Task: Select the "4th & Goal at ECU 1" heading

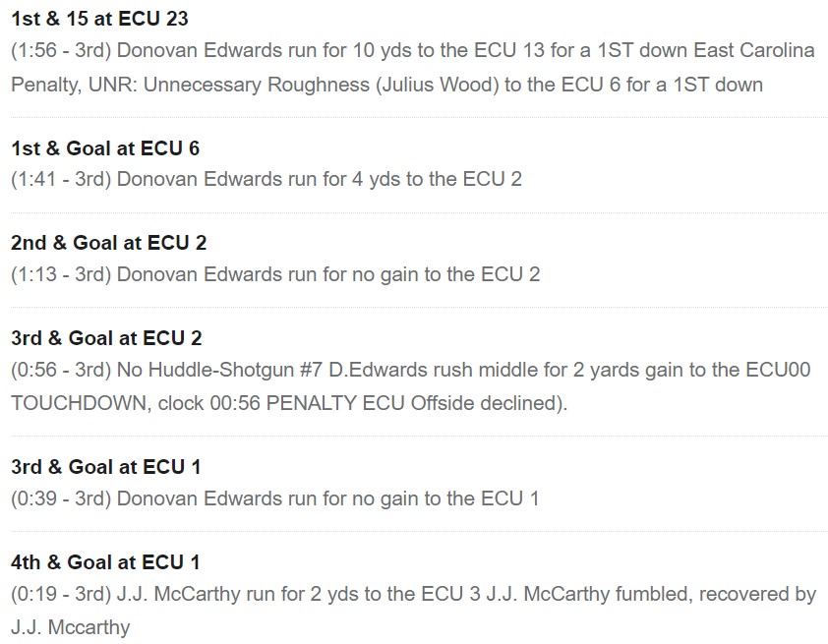Action: pos(105,562)
